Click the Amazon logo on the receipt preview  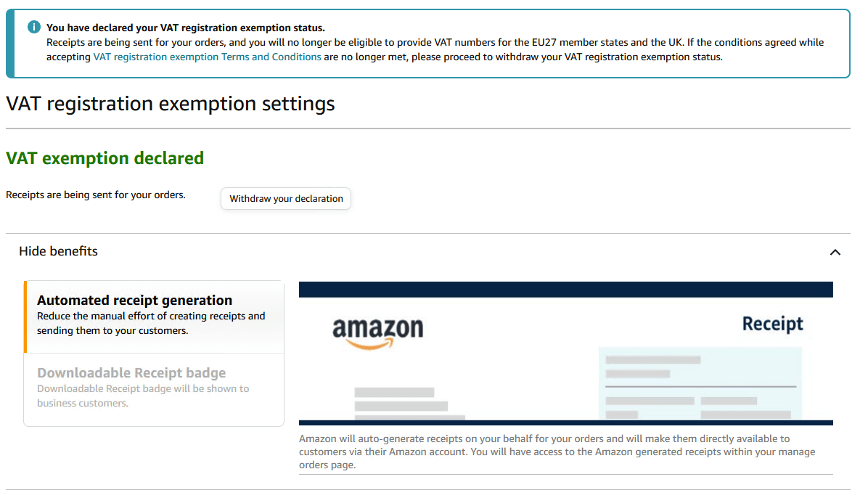[x=378, y=327]
